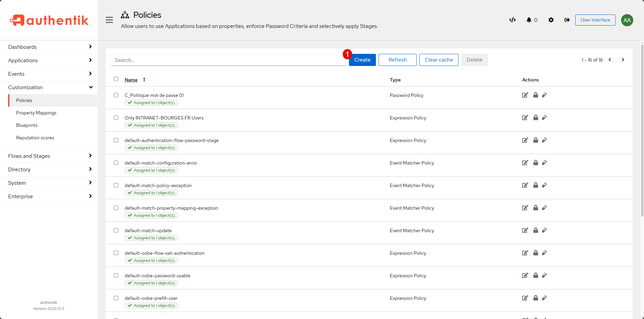The width and height of the screenshot is (644, 319).
Task: Select the default-match-update policy checkbox
Action: (116, 231)
